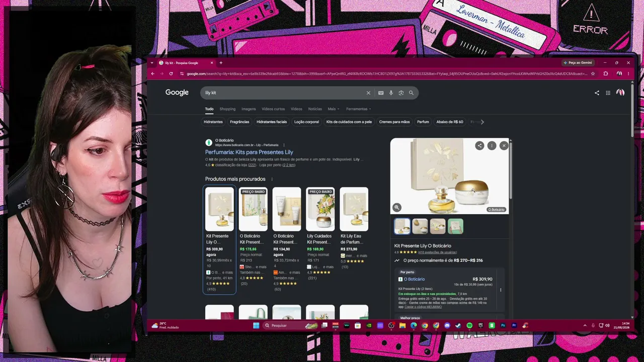Open Premiere Pro from the taskbar
The image size is (644, 362).
coord(514,325)
